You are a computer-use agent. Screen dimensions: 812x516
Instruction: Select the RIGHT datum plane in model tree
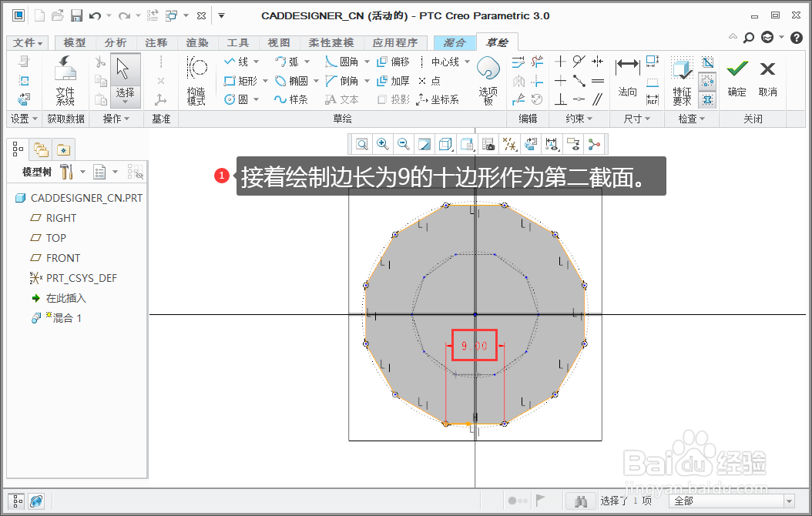pos(53,218)
